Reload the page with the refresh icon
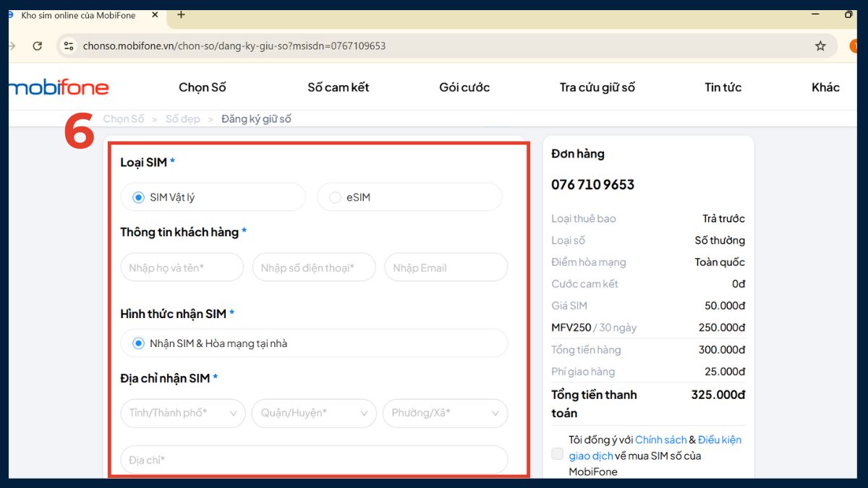The height and width of the screenshot is (488, 868). coord(38,46)
